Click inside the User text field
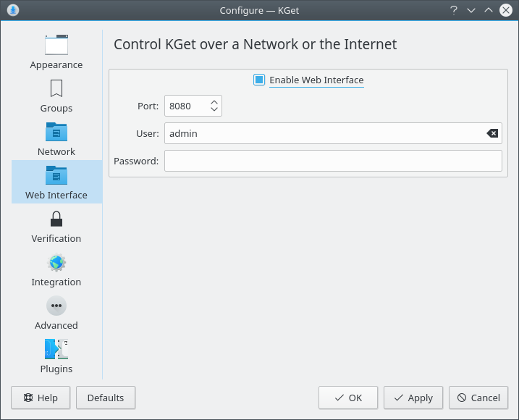This screenshot has height=420, width=519. tap(322, 133)
